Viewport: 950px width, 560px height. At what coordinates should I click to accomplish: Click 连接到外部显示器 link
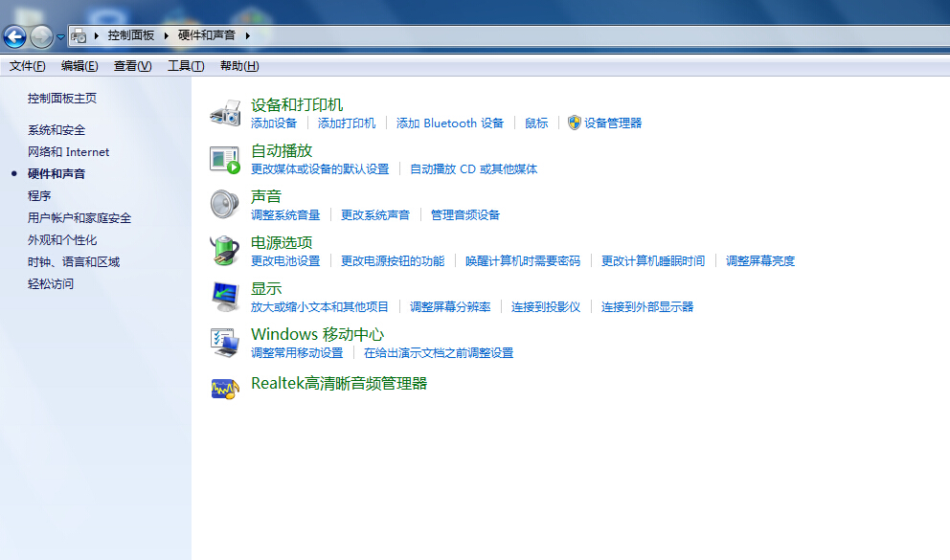pos(647,307)
